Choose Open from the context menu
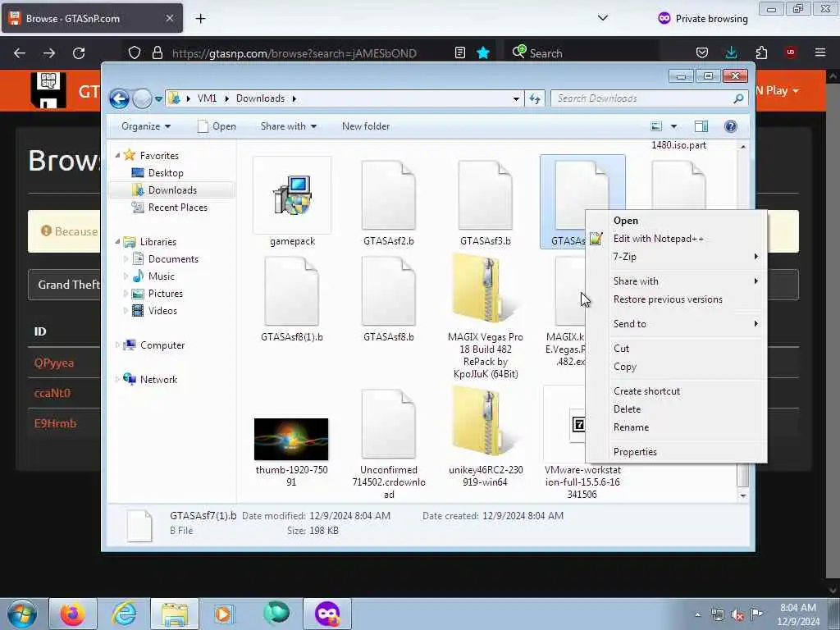The height and width of the screenshot is (630, 840). tap(676, 221)
